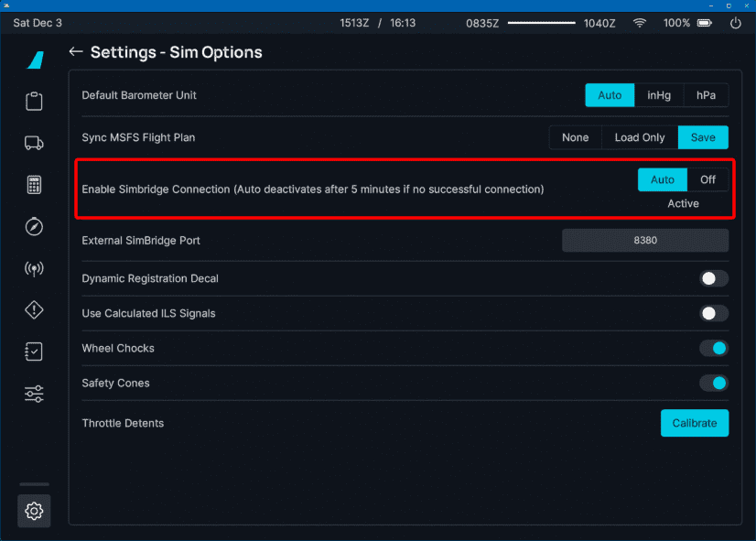Disable the Wheel Chocks switch

tap(714, 348)
